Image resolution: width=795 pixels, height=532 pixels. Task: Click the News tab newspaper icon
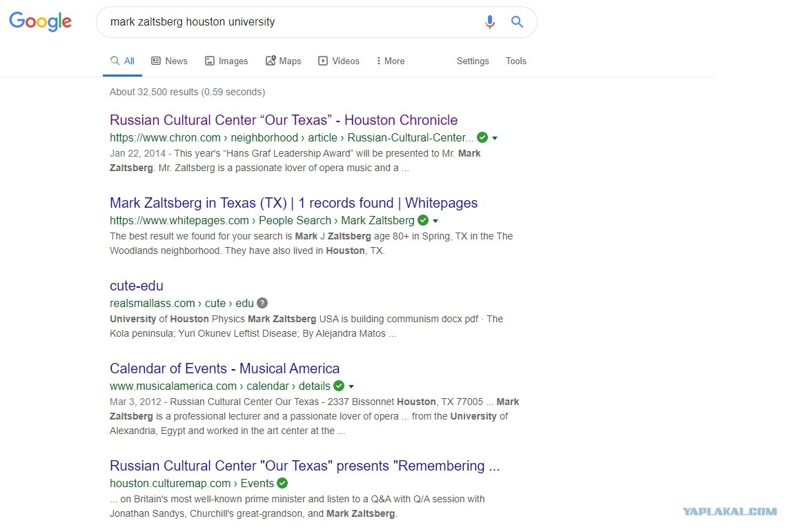156,61
